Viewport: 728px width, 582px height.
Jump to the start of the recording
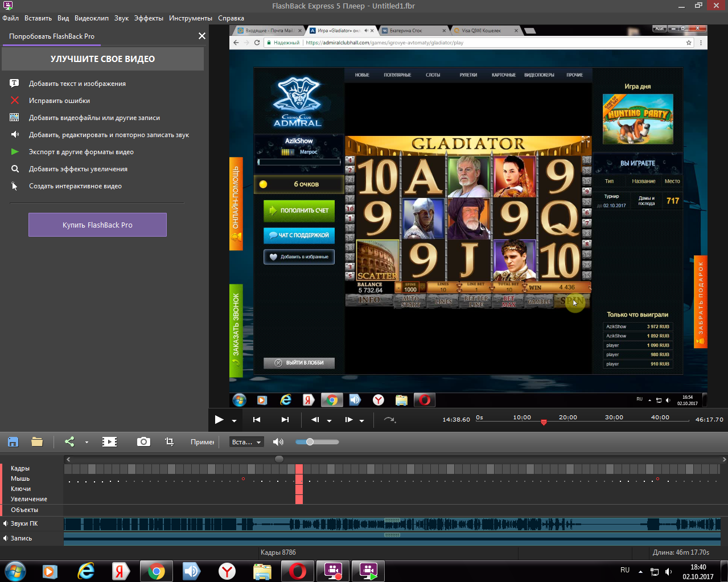click(x=257, y=420)
